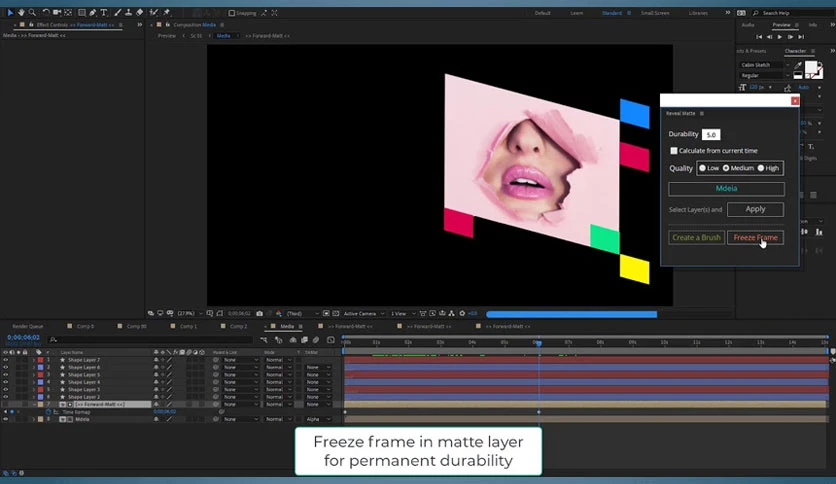Open Shape Layer 6 parent None dropdown
Screen dimensions: 836x484
tap(240, 367)
